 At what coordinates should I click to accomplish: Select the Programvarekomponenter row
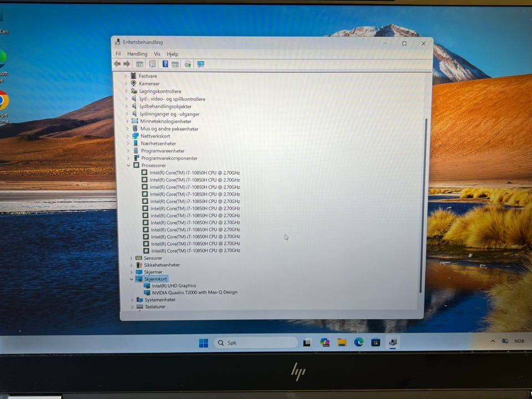pos(170,158)
